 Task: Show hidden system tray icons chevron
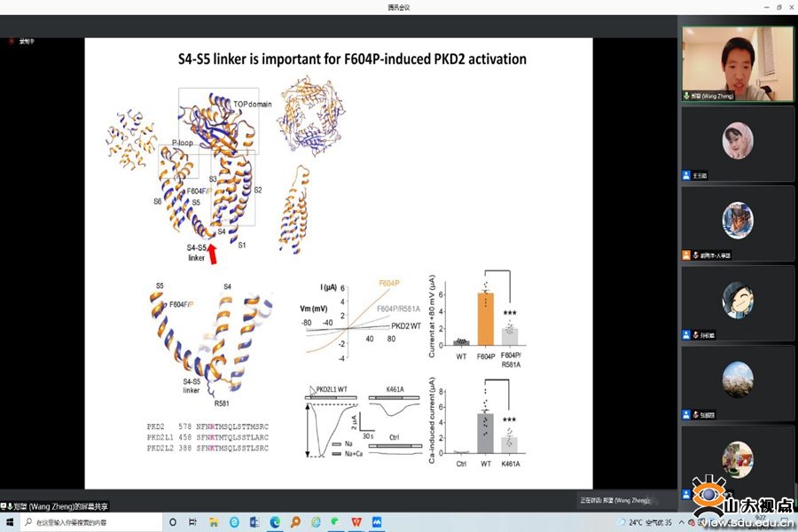(x=682, y=522)
